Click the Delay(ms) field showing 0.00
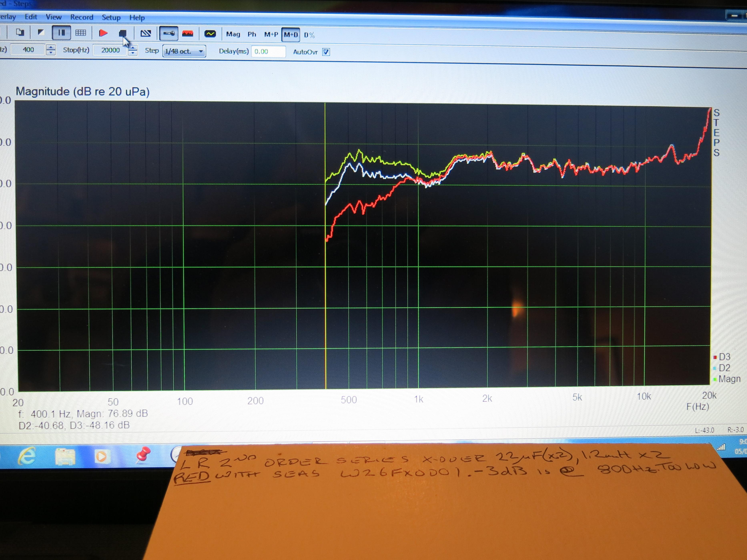 pyautogui.click(x=269, y=52)
